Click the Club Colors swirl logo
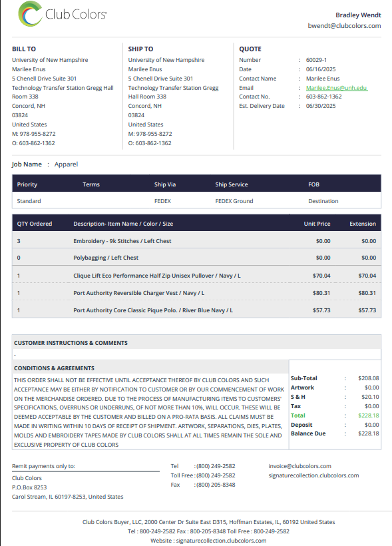392x546 pixels. click(31, 14)
